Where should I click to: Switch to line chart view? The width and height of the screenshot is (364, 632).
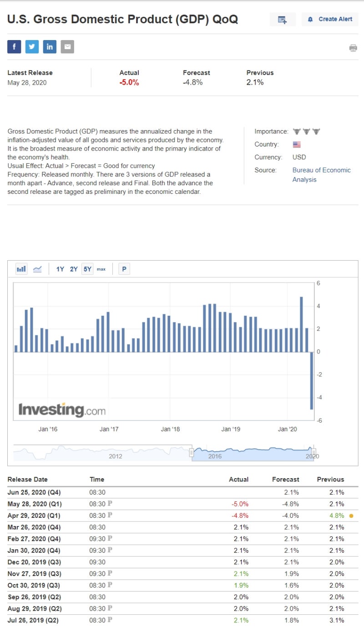37,269
